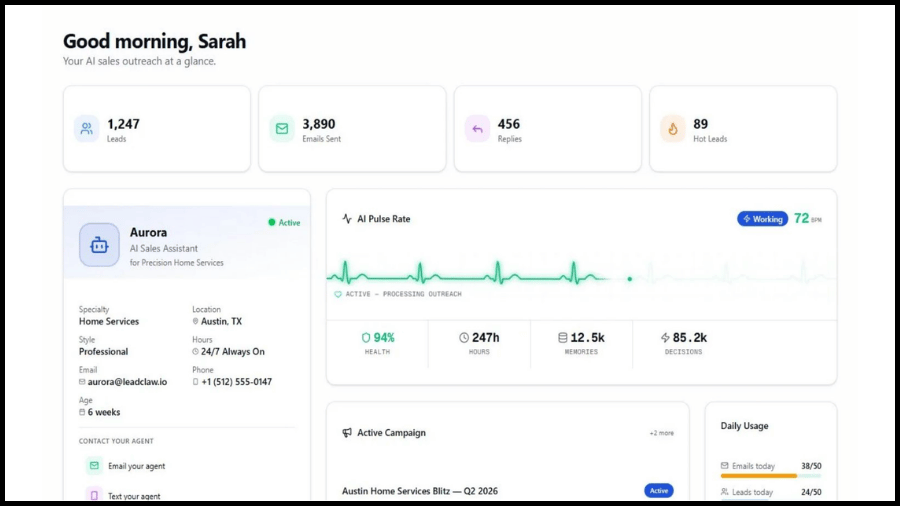Click the Emails Sent envelope icon
The height and width of the screenshot is (506, 900).
click(282, 129)
